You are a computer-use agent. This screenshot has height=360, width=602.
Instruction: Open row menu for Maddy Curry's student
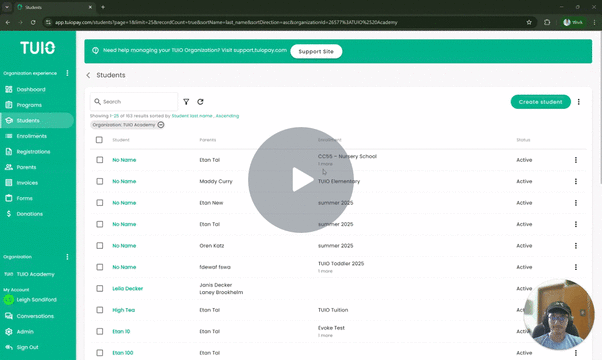click(x=576, y=181)
